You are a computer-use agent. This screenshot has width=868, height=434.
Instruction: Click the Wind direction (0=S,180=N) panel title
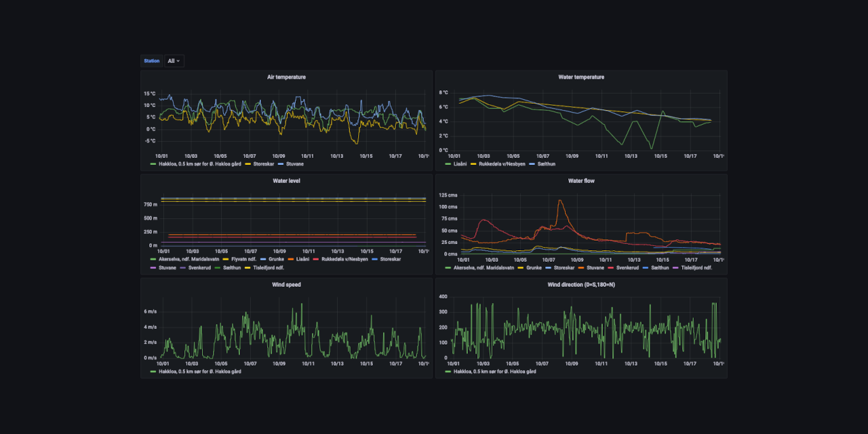(x=581, y=285)
